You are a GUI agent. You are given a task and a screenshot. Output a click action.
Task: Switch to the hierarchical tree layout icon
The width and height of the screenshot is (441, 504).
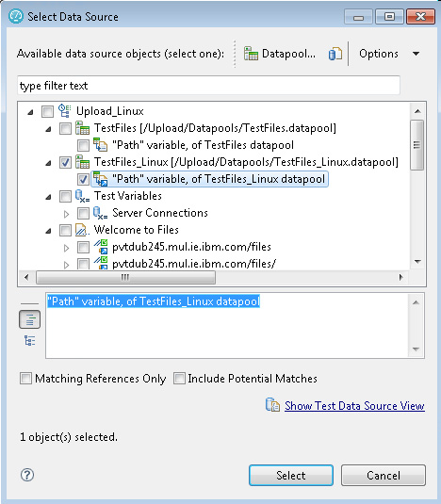[29, 340]
